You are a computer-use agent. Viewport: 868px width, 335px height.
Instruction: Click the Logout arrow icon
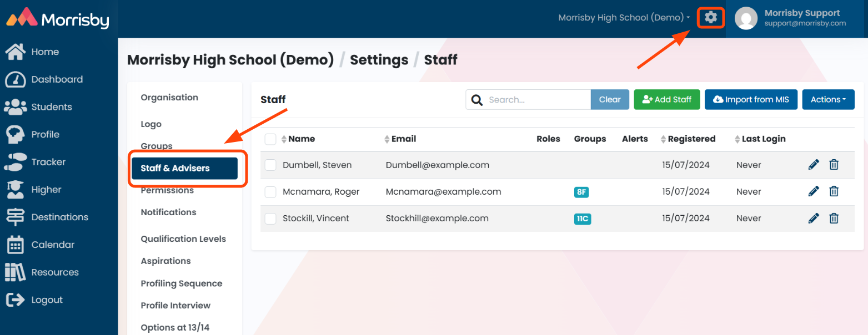15,300
